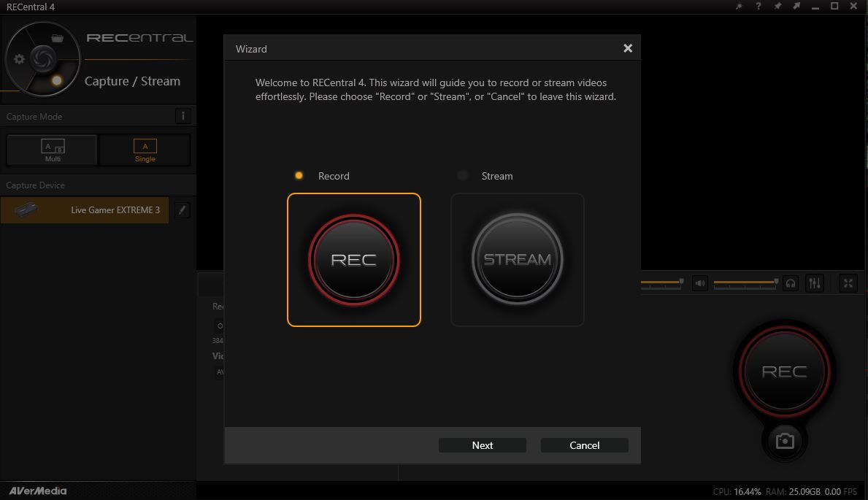Edit the Live Gamer EXTREME 3 device settings
The width and height of the screenshot is (868, 500).
click(x=182, y=210)
